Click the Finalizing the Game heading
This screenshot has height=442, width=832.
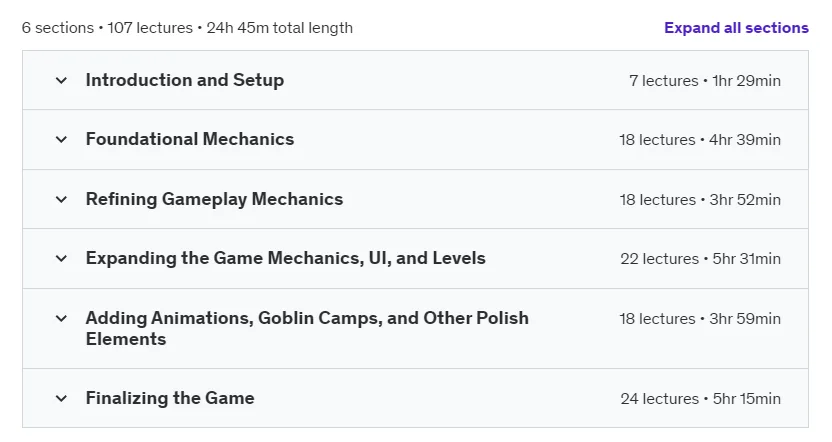pos(170,398)
